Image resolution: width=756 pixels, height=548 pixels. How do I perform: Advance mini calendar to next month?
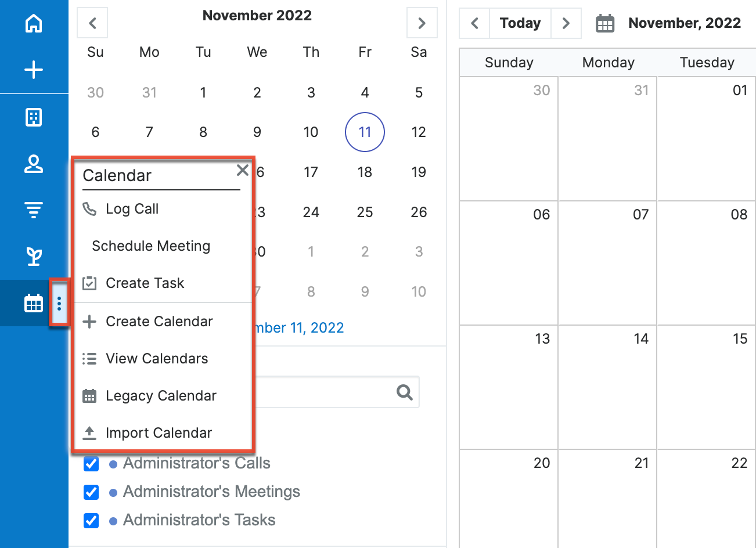pyautogui.click(x=422, y=23)
